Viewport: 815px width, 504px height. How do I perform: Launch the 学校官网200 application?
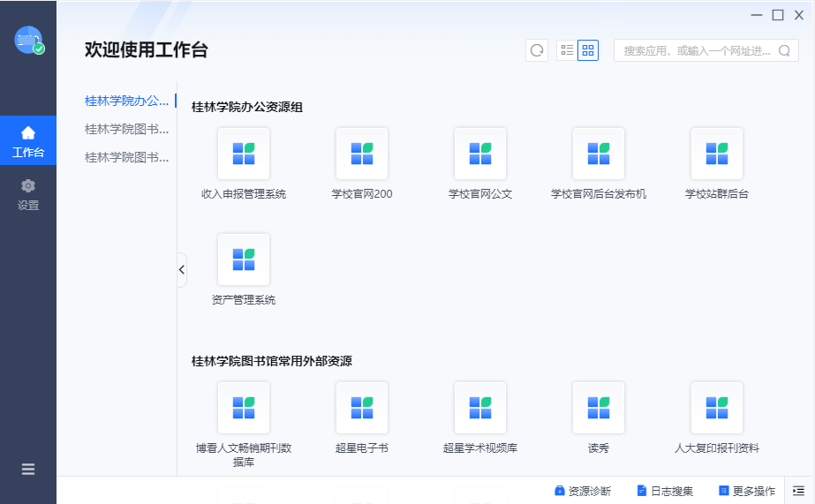(361, 154)
